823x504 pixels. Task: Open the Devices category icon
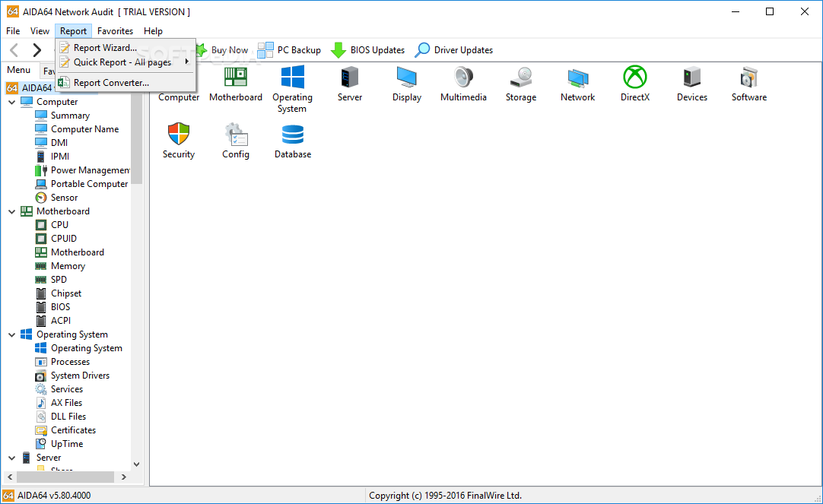pyautogui.click(x=691, y=84)
